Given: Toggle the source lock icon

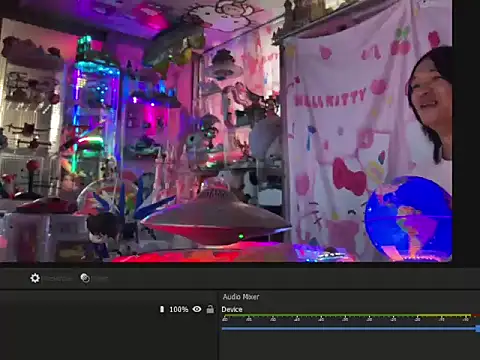Looking at the screenshot, I should tap(210, 309).
